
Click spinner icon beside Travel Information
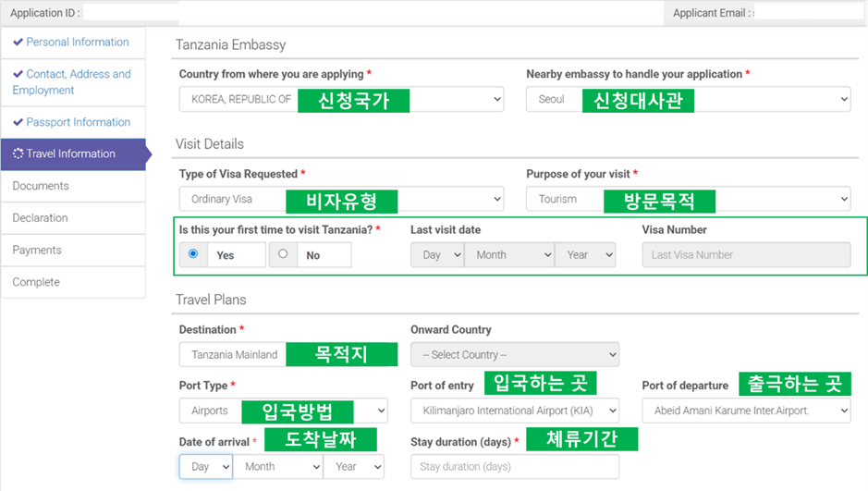tap(18, 153)
